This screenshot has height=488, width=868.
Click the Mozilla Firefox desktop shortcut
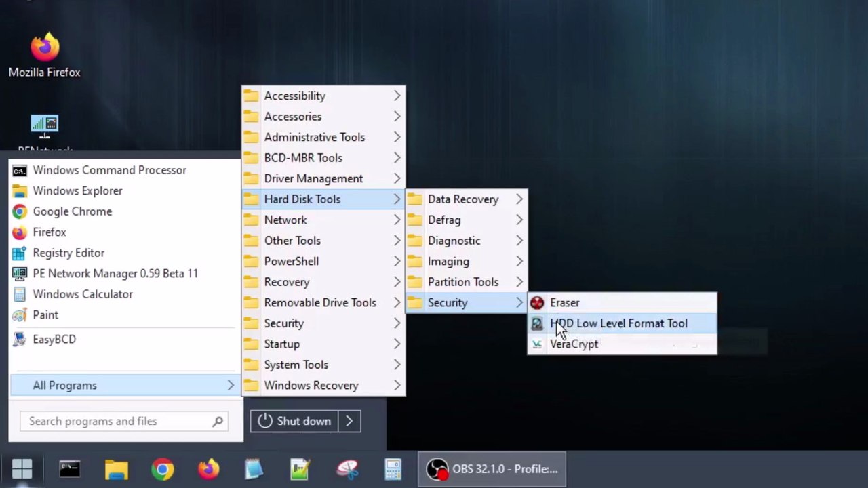click(45, 56)
